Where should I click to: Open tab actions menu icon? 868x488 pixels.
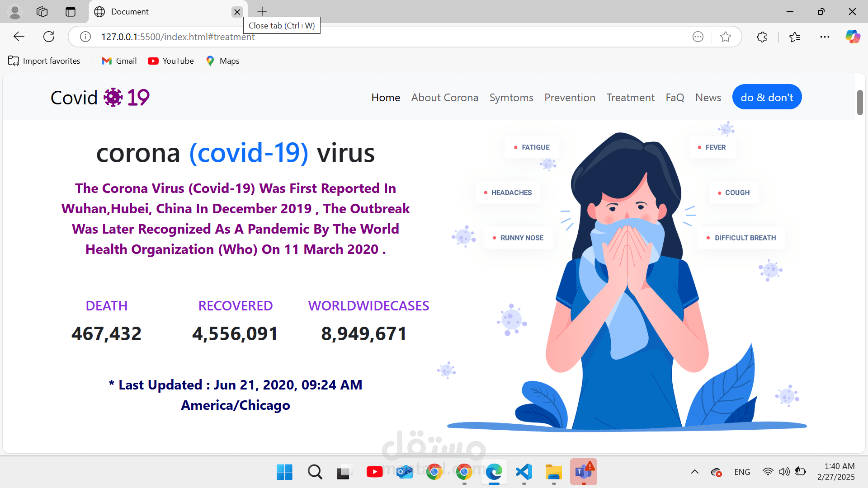point(71,12)
